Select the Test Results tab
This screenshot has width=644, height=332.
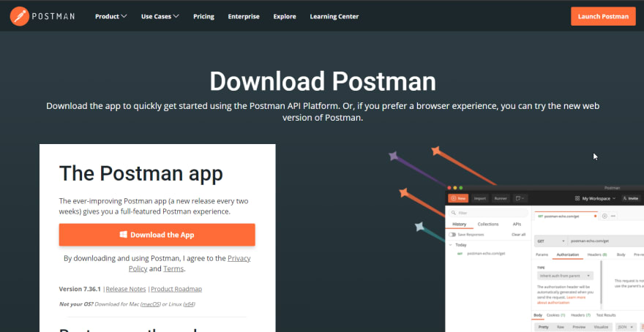click(x=606, y=315)
